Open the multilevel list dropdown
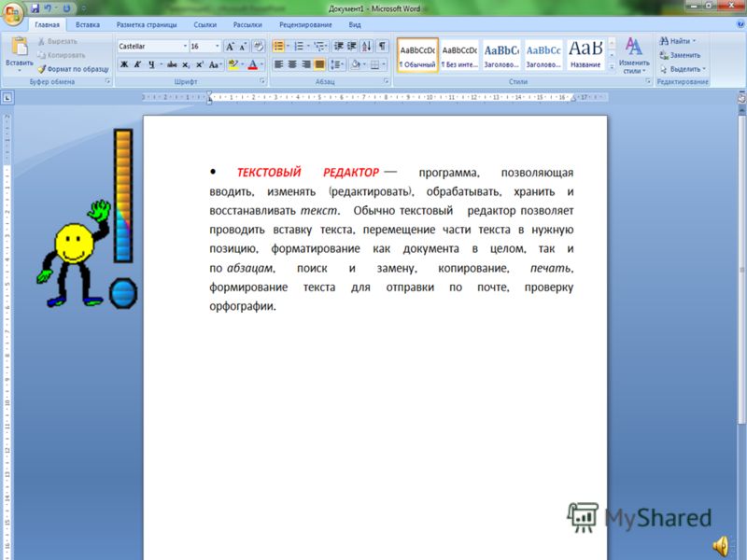747x560 pixels. pyautogui.click(x=320, y=46)
